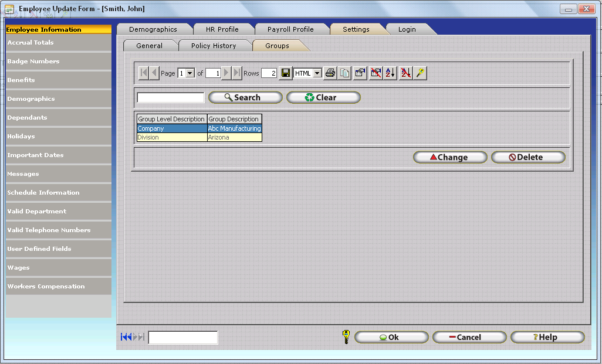The width and height of the screenshot is (602, 364).
Task: Open the Page number dropdown
Action: tap(190, 73)
